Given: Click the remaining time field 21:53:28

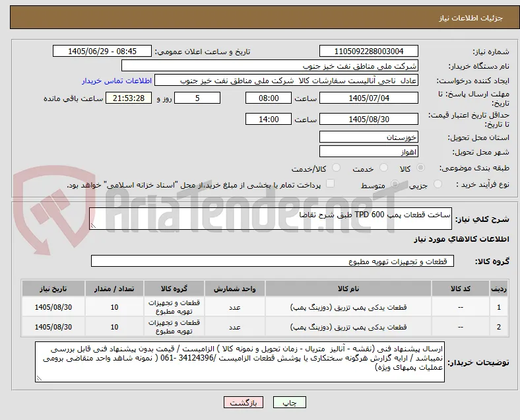Looking at the screenshot, I should point(129,98).
